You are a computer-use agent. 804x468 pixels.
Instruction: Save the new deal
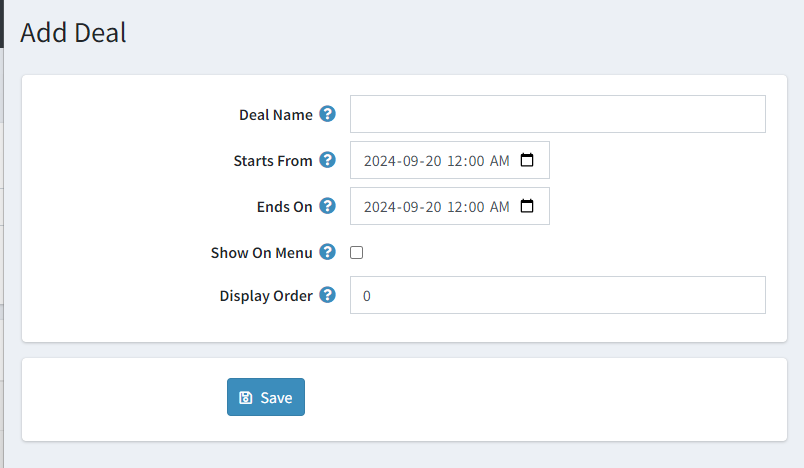click(266, 397)
